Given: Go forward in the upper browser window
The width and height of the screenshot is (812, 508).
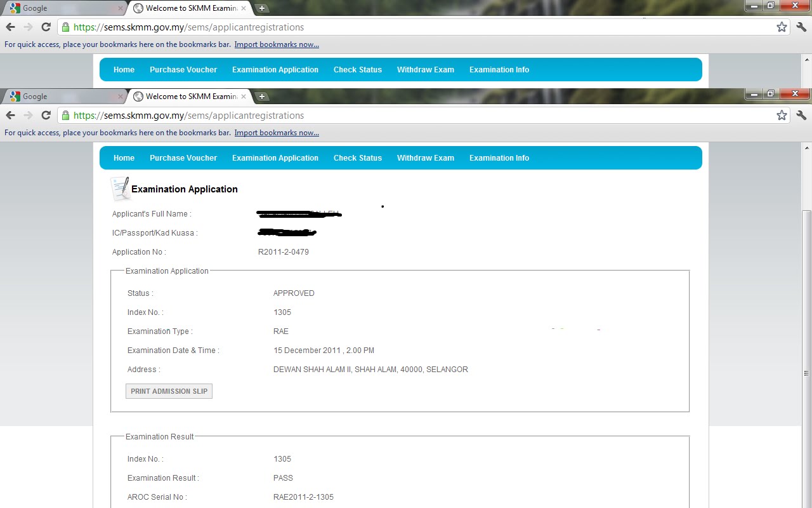Looking at the screenshot, I should (x=28, y=27).
